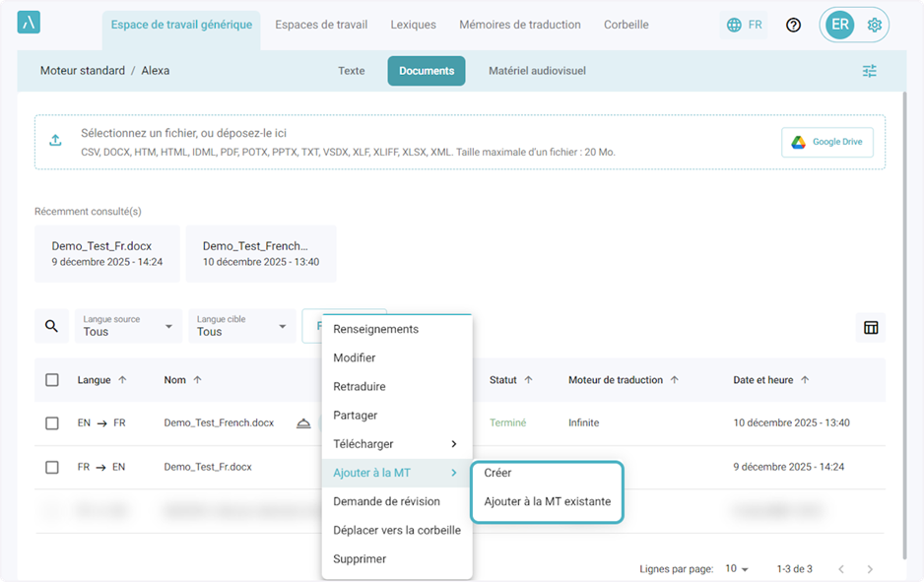Check the Demo_Test_Fr.docx row checkbox
The height and width of the screenshot is (582, 924).
52,467
